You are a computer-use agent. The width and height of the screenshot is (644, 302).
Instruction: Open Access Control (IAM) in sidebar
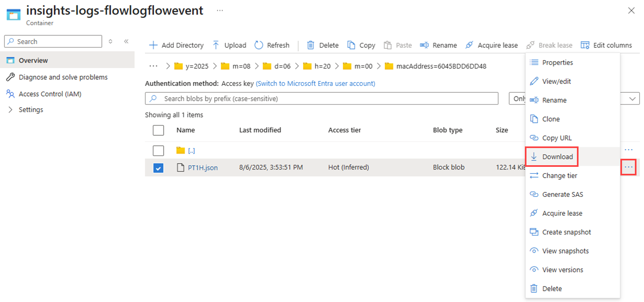point(50,94)
